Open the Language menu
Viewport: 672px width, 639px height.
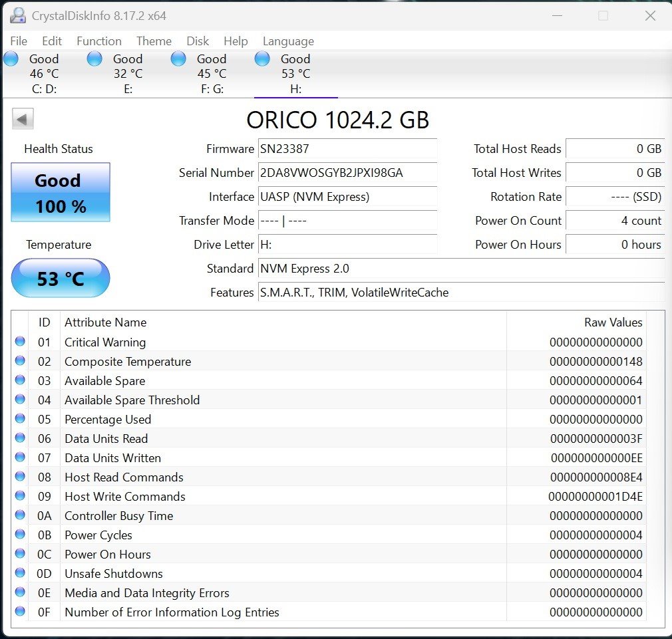tap(289, 41)
